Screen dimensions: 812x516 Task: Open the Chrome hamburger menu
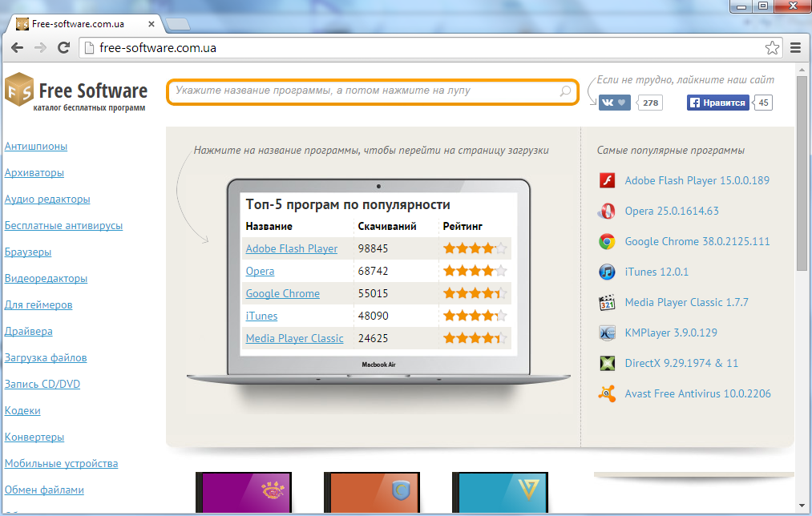click(796, 48)
